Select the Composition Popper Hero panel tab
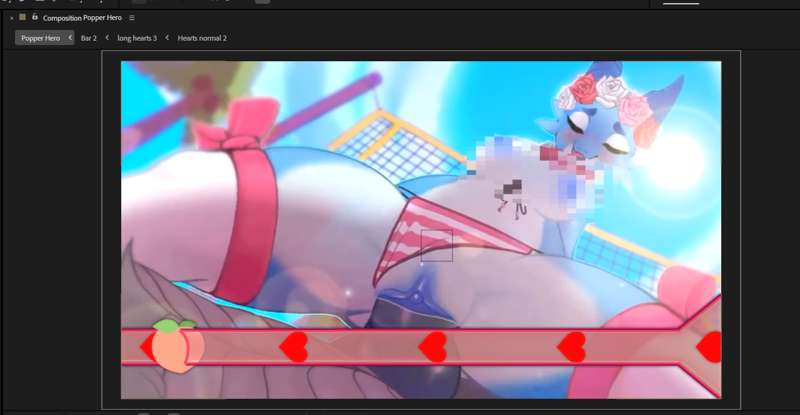Viewport: 800px width, 415px height. [x=82, y=18]
